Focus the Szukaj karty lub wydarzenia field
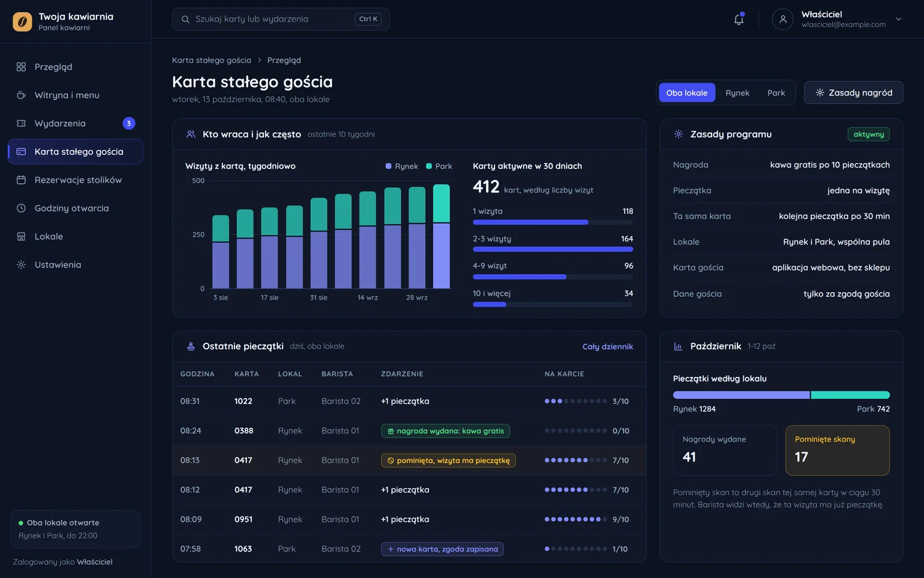Image resolution: width=924 pixels, height=578 pixels. [x=281, y=19]
